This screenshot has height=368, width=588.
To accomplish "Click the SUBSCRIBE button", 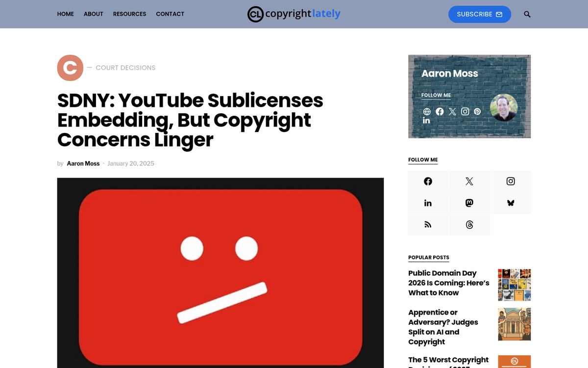I will pos(479,14).
